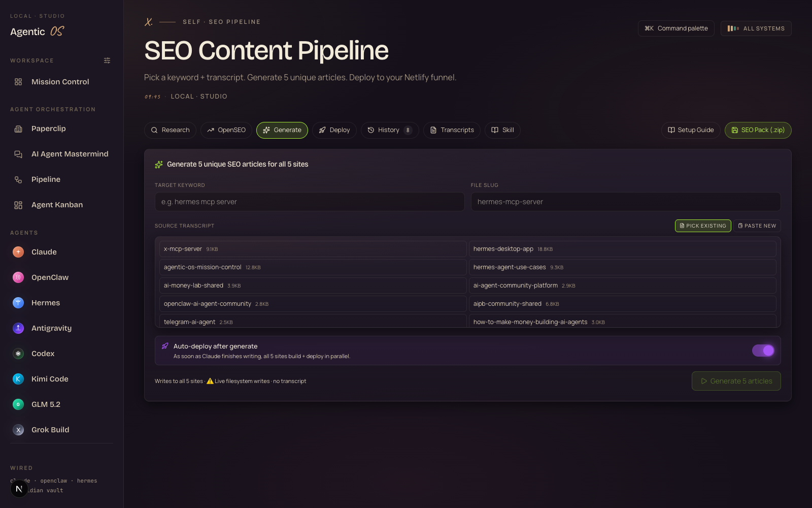Viewport: 812px width, 508px height.
Task: Click the Kimi Code agent avatar icon
Action: [x=18, y=379]
